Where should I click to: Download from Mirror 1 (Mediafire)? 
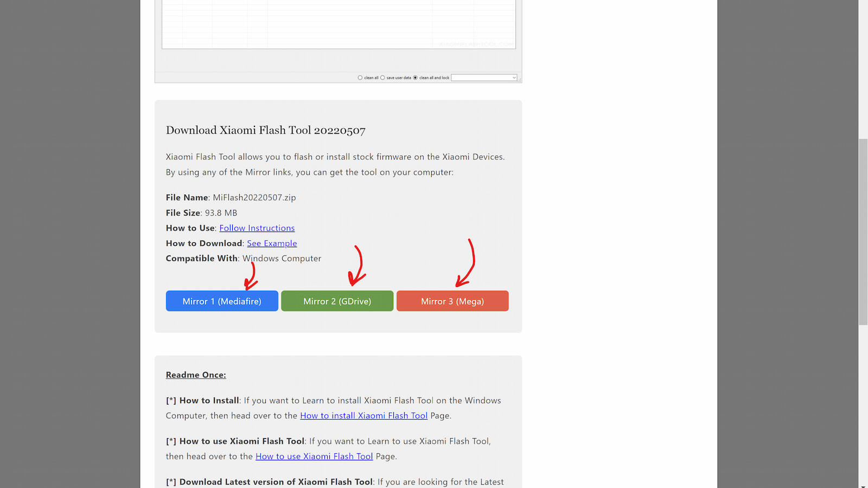[x=222, y=301]
